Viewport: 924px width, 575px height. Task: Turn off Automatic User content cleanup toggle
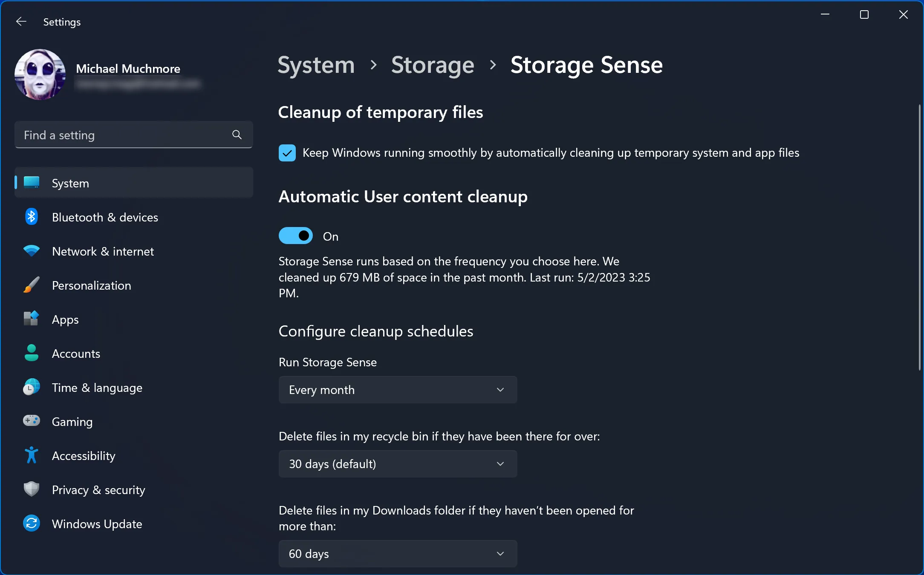point(296,236)
